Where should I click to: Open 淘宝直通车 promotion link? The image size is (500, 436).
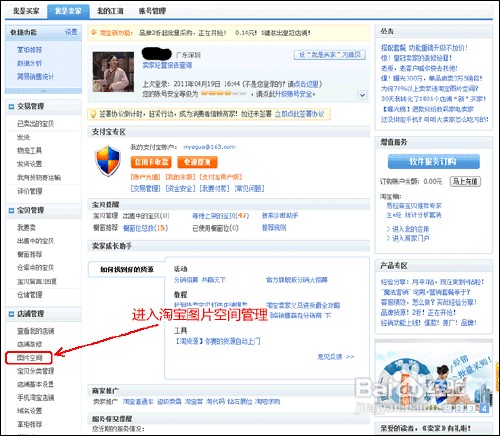(x=138, y=402)
